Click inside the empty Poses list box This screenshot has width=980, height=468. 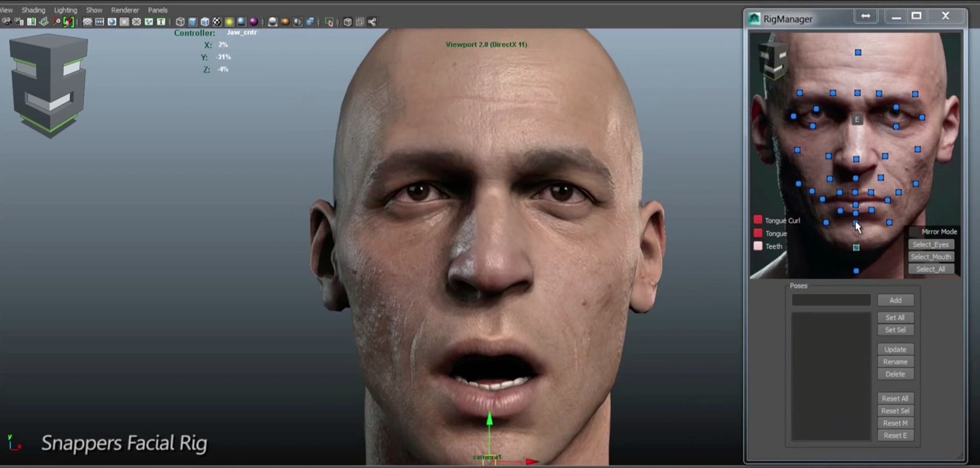tap(831, 376)
